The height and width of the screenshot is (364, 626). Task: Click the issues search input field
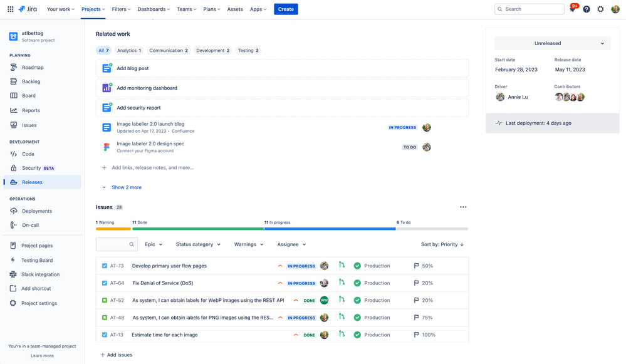coord(117,244)
